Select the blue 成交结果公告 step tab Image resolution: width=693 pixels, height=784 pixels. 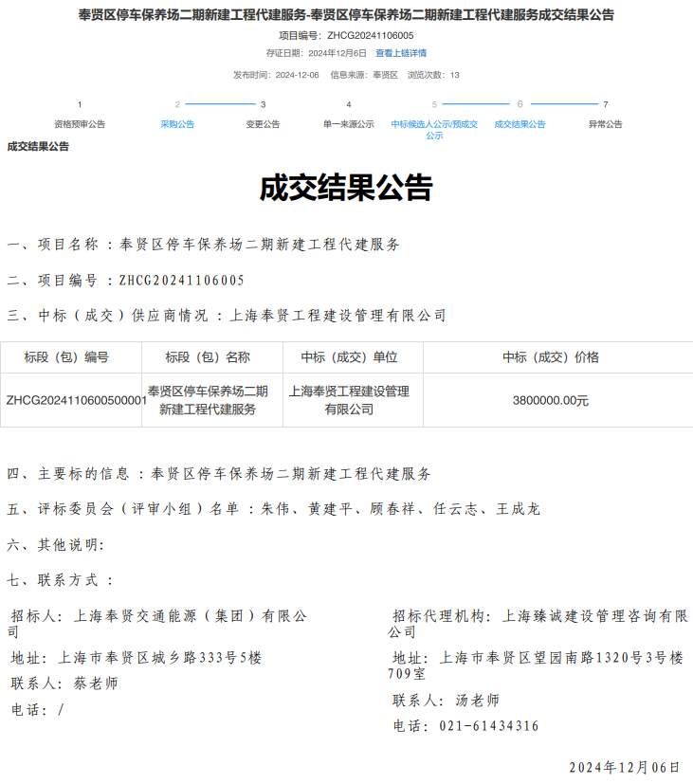tap(520, 124)
